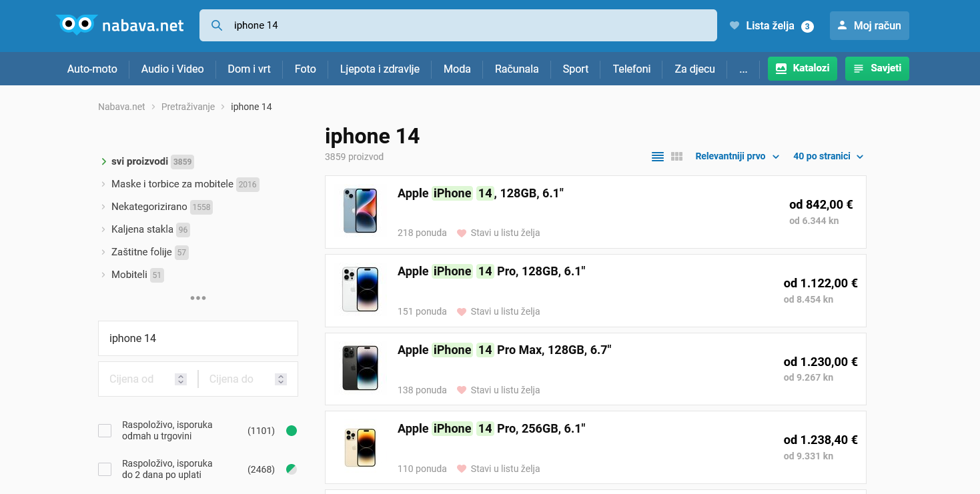This screenshot has height=494, width=980.
Task: Open the Računala menu
Action: 516,69
